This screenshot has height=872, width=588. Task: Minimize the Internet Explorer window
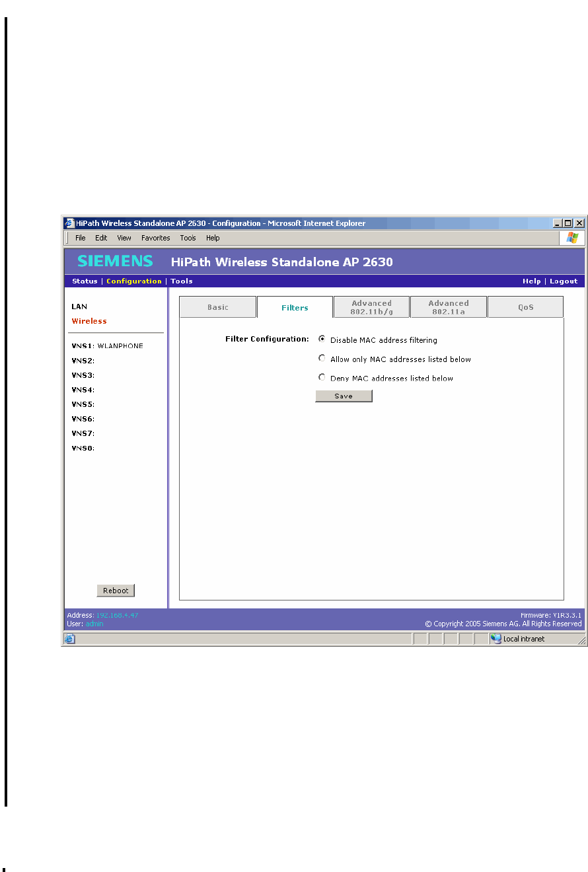tap(558, 223)
